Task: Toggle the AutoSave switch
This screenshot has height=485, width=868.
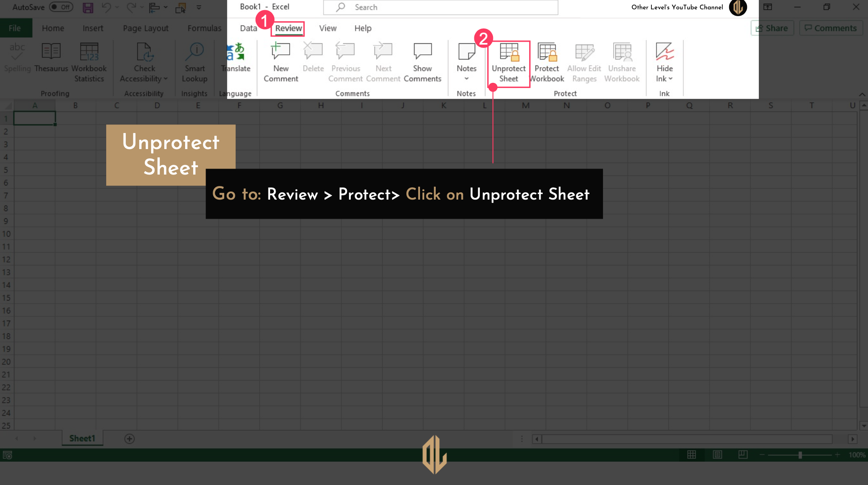Action: pos(61,7)
